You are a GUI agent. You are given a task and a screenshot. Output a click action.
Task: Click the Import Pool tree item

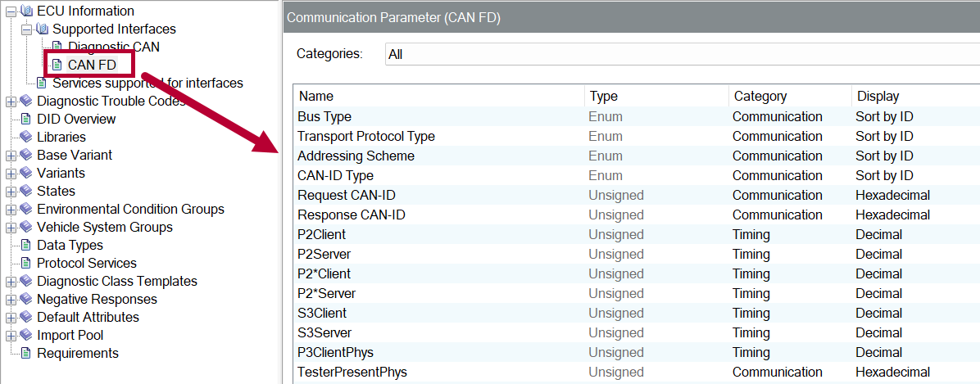pos(70,335)
